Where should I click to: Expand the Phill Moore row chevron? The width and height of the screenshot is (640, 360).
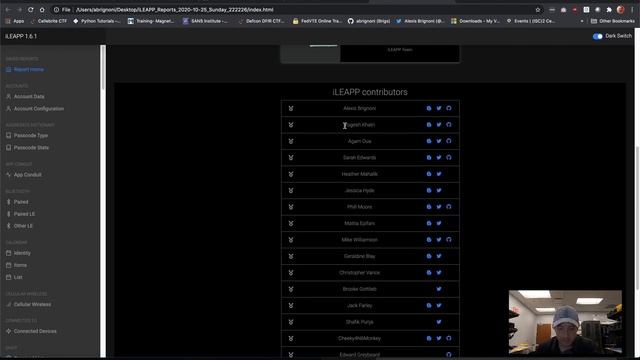[x=291, y=207]
